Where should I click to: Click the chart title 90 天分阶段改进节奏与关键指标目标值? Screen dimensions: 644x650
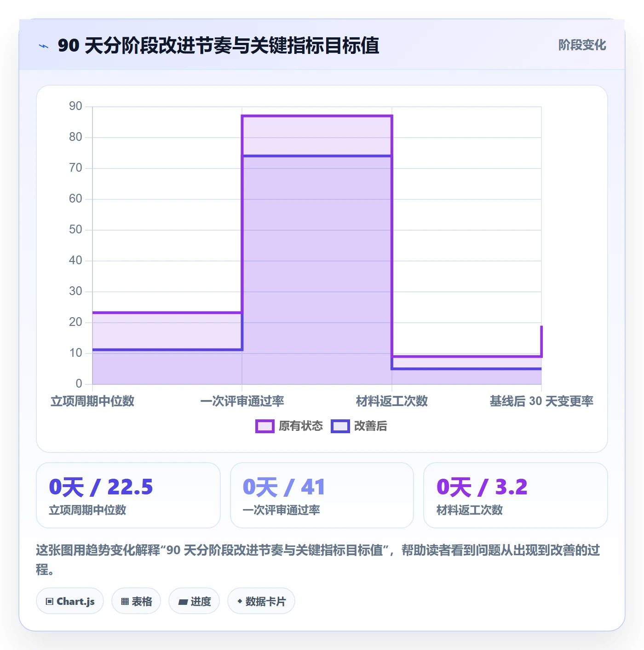pos(218,46)
